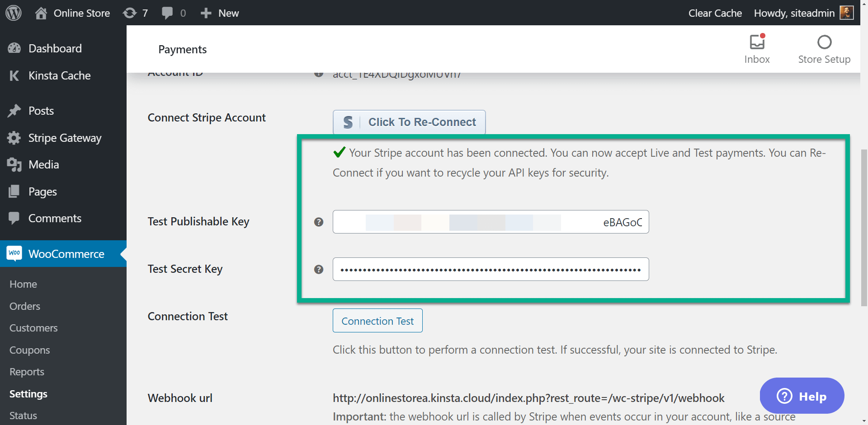
Task: Click the Comments bubble icon in sidebar
Action: (14, 218)
